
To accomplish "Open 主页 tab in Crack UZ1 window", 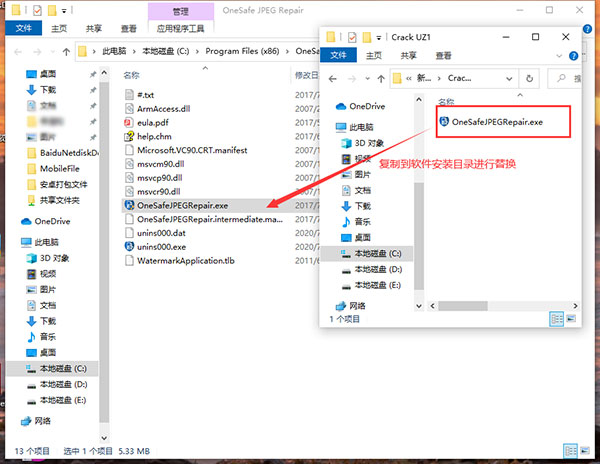I will [374, 55].
